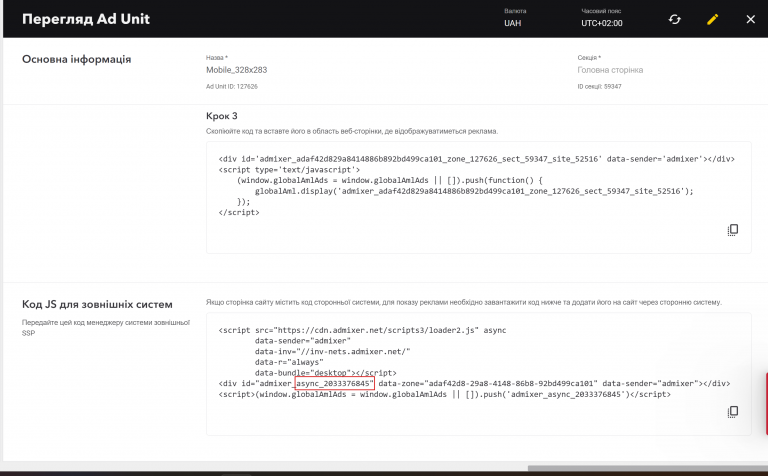768x476 pixels.
Task: Click the horizontal scrollbar at the bottom
Action: pyautogui.click(x=648, y=468)
